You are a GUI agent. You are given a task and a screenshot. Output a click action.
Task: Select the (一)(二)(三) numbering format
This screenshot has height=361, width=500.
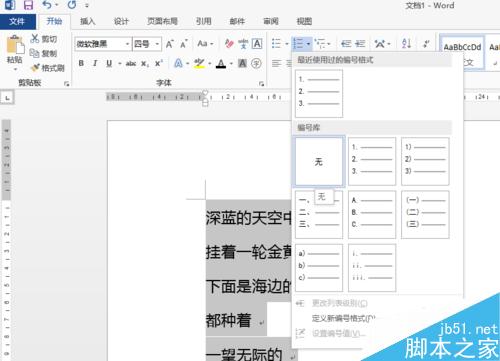tap(425, 215)
